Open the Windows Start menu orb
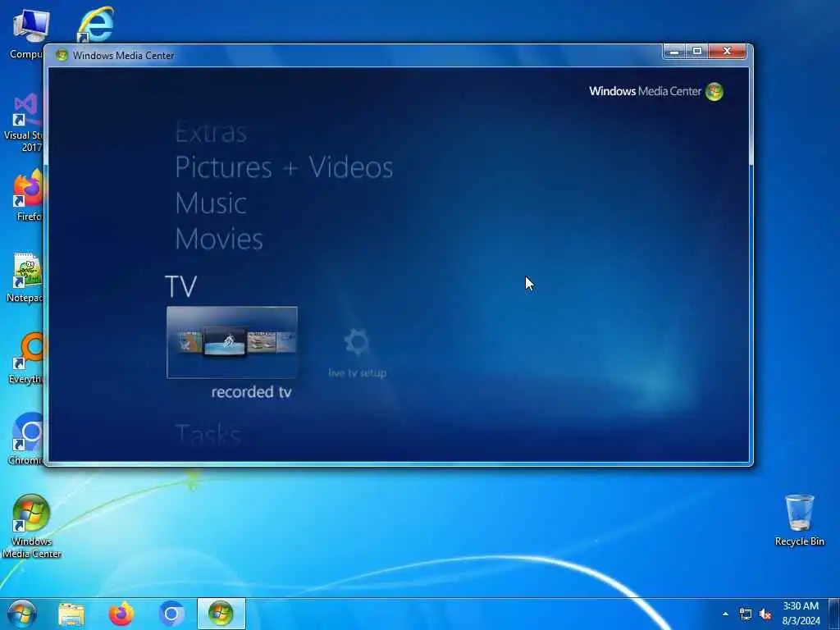 22,614
